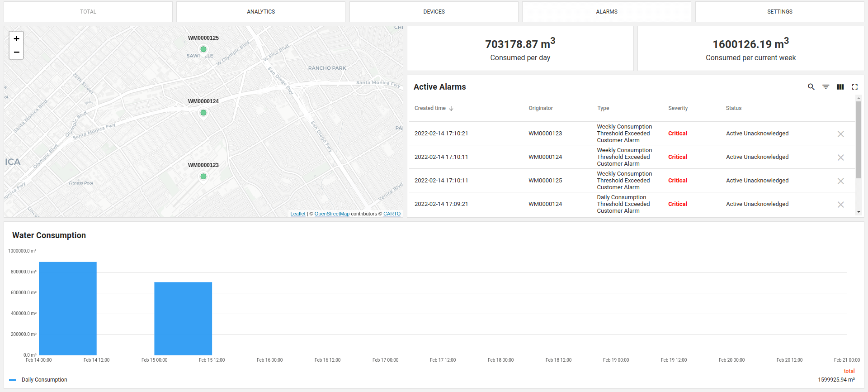Image resolution: width=868 pixels, height=392 pixels.
Task: Open the alarm columns display selector
Action: [x=840, y=87]
